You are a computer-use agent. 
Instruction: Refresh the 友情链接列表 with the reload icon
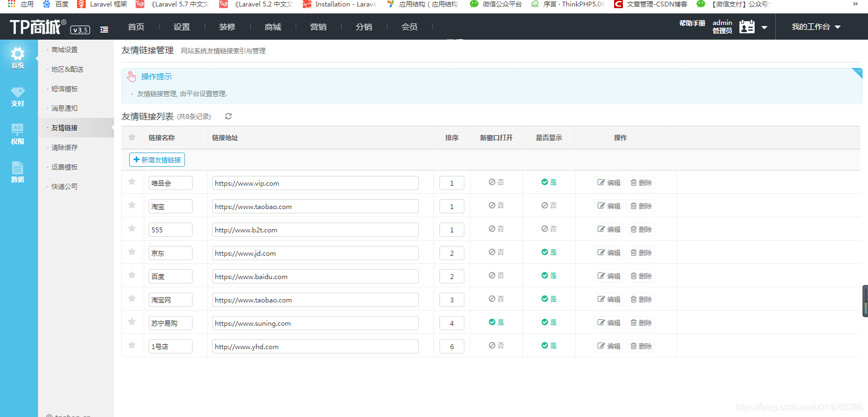pyautogui.click(x=228, y=116)
